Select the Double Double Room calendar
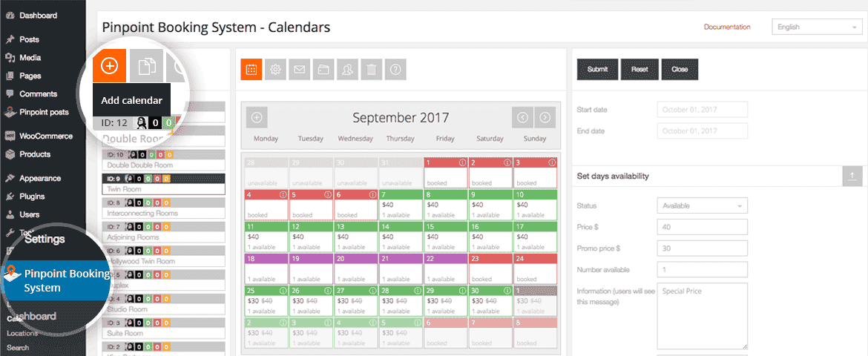 (164, 160)
